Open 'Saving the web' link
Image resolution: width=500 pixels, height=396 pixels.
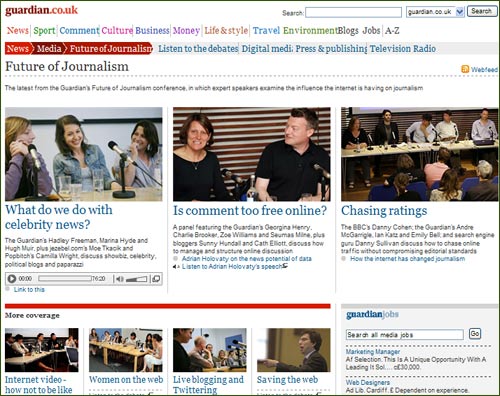(287, 380)
